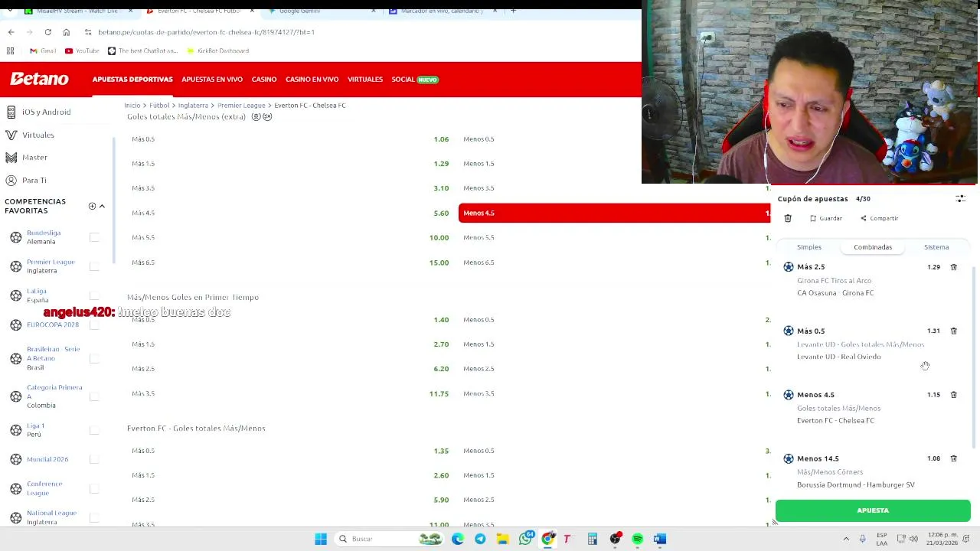Image resolution: width=980 pixels, height=551 pixels.
Task: Open the Casino en Vivo menu
Action: (312, 80)
